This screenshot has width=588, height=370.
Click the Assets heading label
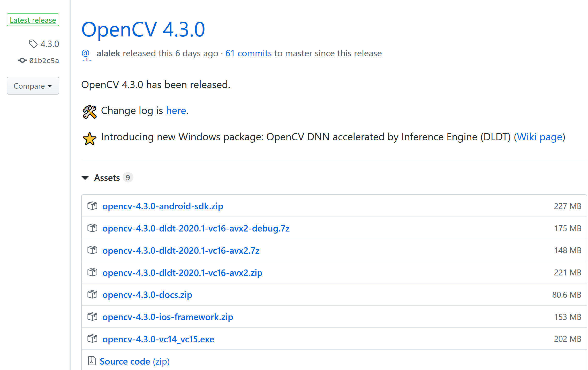coord(107,178)
